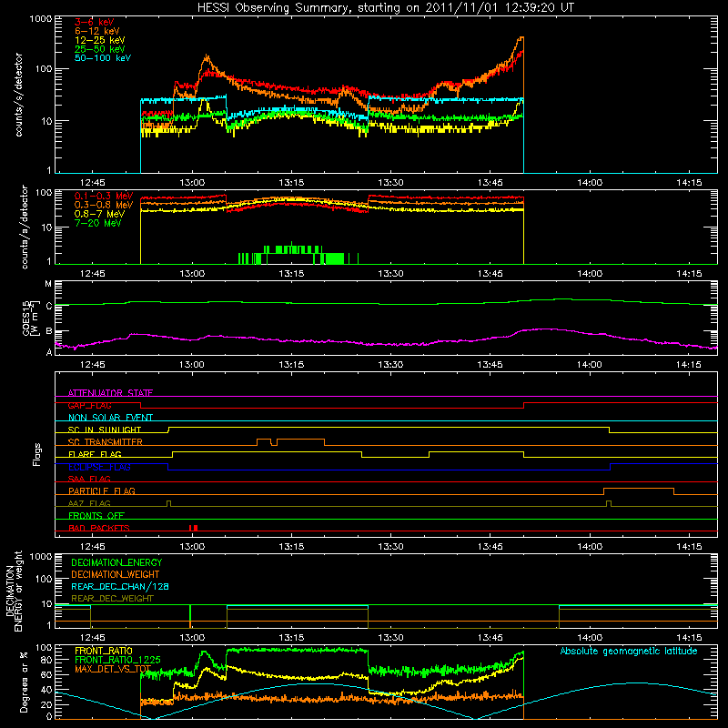Image resolution: width=728 pixels, height=728 pixels.
Task: Click the GOES15 W m-2 axis label
Action: pos(31,318)
